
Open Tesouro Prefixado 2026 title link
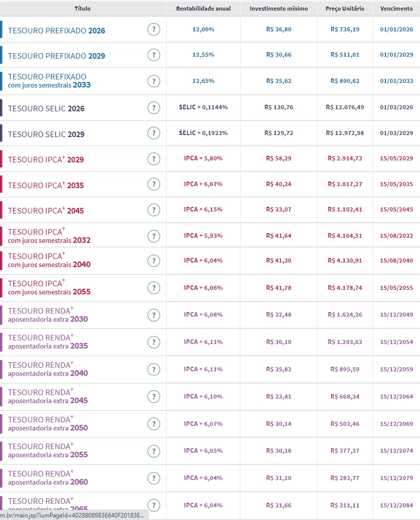pos(57,30)
